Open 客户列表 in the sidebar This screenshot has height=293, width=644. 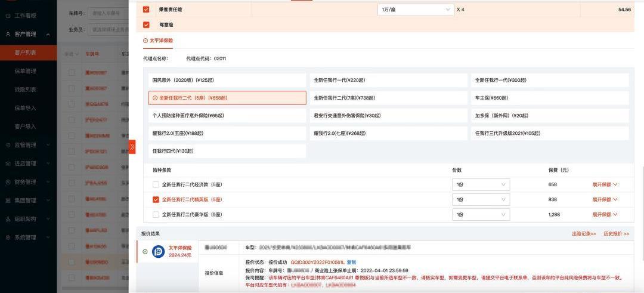pos(29,53)
